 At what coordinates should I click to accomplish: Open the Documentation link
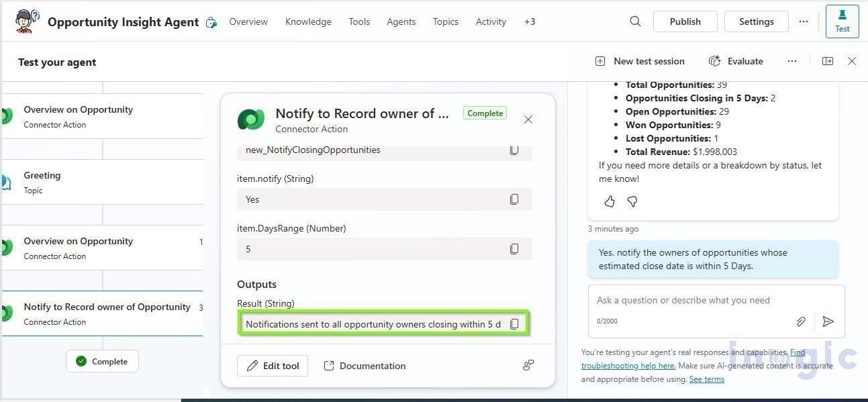365,365
